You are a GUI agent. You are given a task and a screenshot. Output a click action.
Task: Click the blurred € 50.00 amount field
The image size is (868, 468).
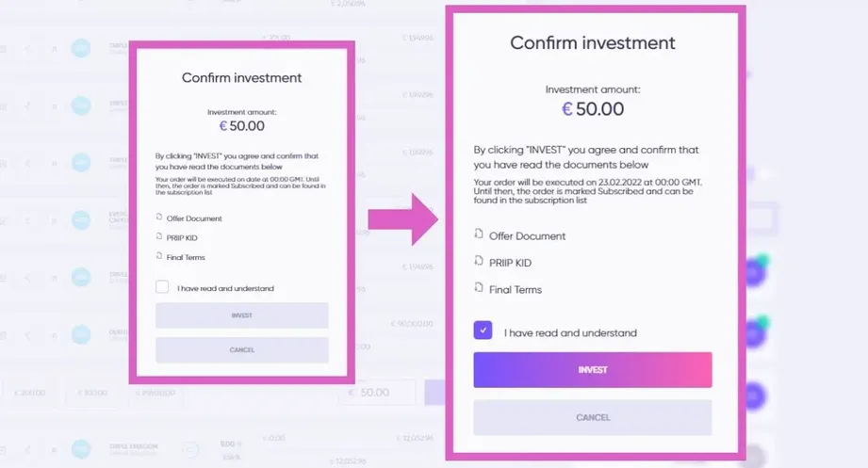click(x=376, y=393)
